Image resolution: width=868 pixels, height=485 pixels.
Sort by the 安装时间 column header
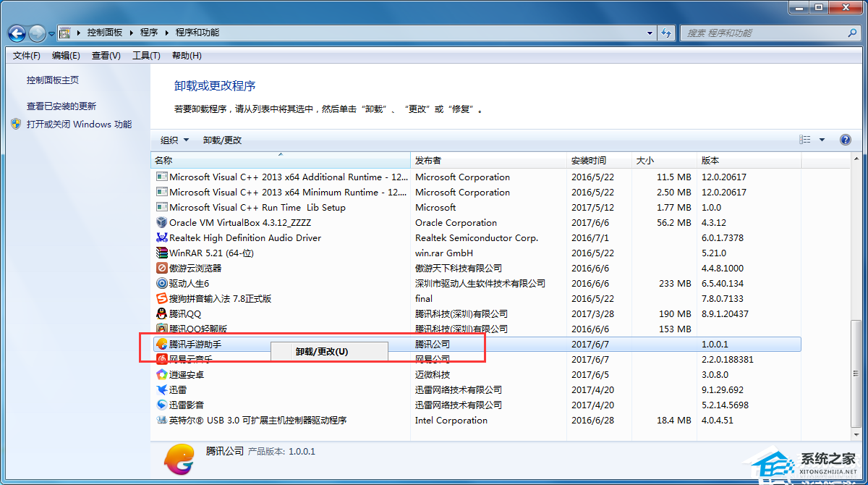click(x=599, y=161)
